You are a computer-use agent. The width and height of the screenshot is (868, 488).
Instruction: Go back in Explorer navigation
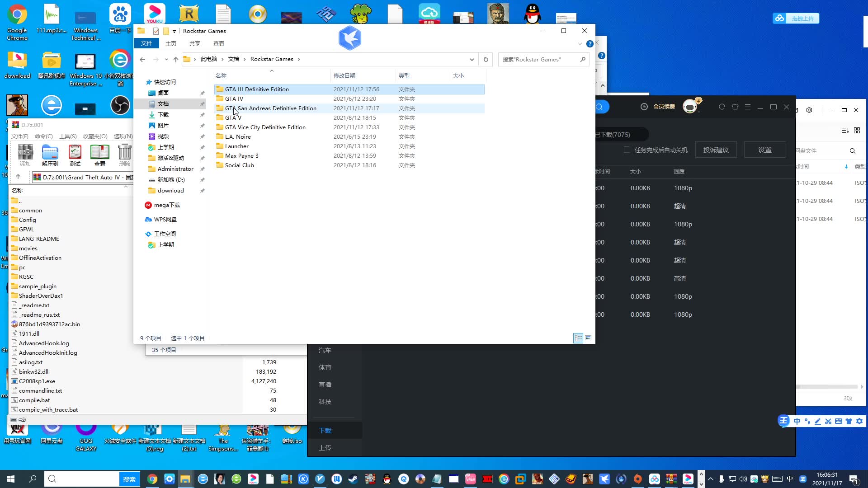pos(142,59)
